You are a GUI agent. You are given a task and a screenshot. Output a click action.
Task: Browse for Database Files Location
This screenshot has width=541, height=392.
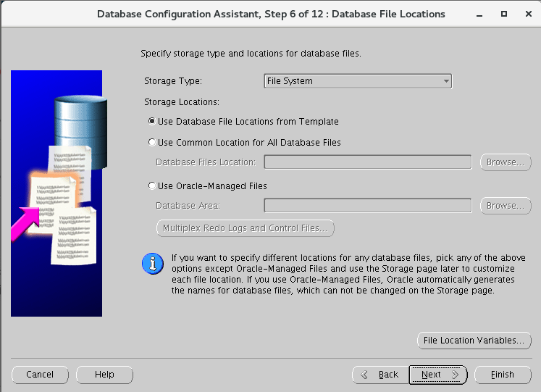click(x=506, y=162)
